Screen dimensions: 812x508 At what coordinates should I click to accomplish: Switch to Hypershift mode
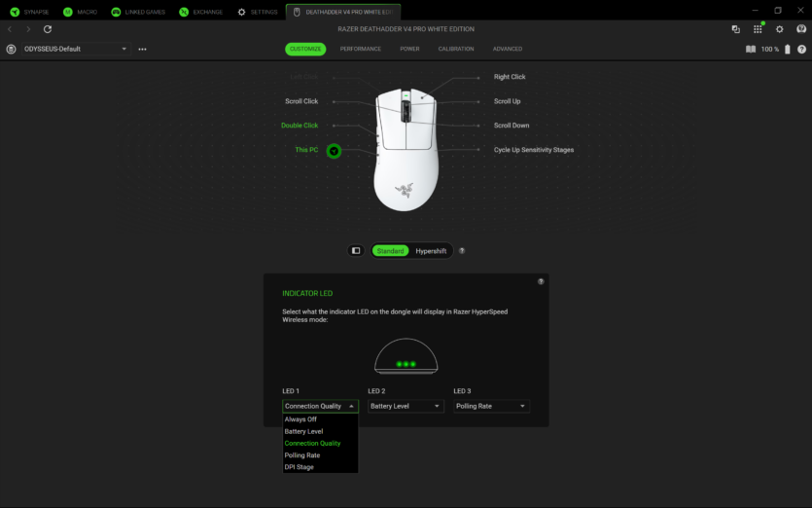(x=431, y=251)
